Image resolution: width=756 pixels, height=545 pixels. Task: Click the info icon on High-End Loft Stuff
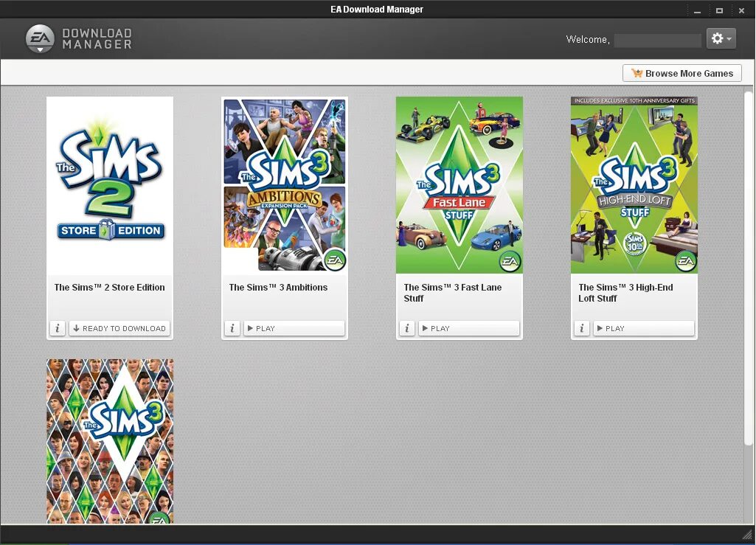[582, 328]
